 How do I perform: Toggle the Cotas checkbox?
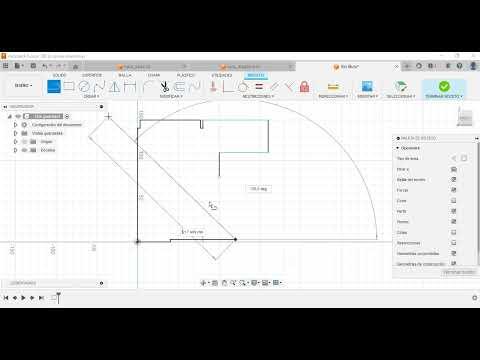click(x=453, y=232)
